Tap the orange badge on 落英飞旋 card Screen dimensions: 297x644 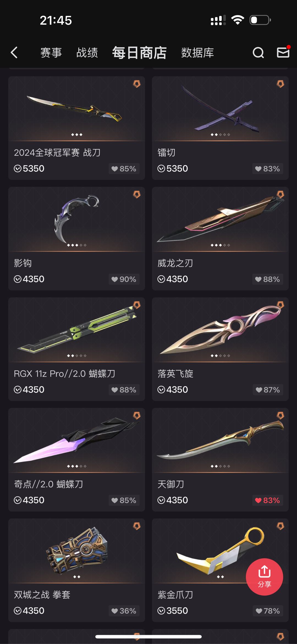tap(280, 305)
